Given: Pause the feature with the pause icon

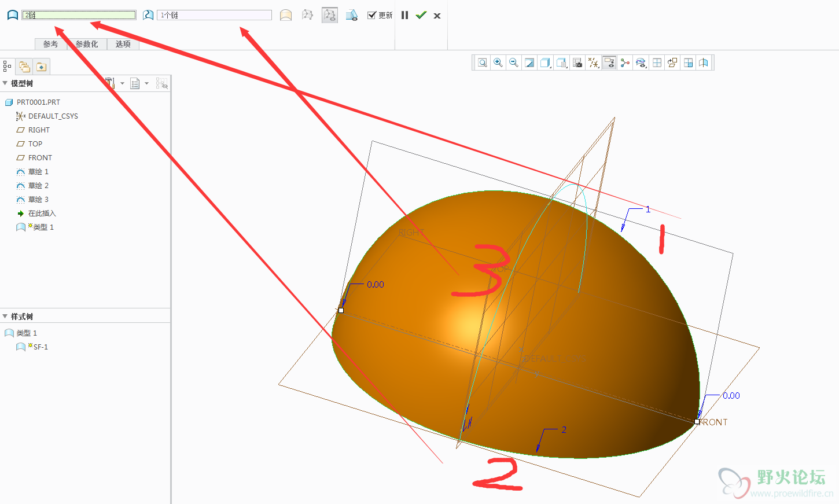Looking at the screenshot, I should coord(404,15).
